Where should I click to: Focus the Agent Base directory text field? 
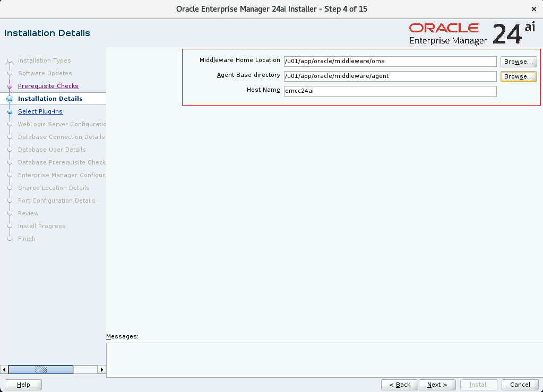click(390, 76)
